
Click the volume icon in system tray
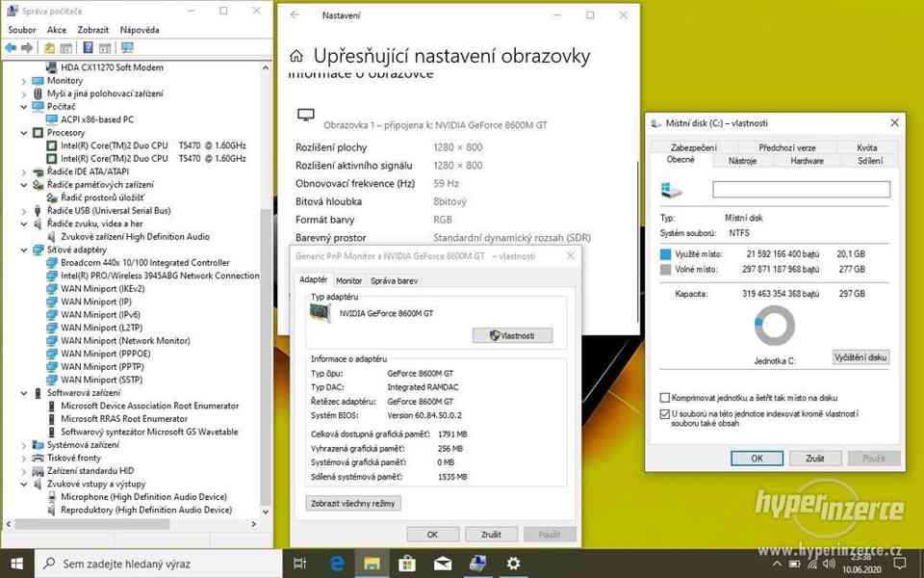point(829,565)
